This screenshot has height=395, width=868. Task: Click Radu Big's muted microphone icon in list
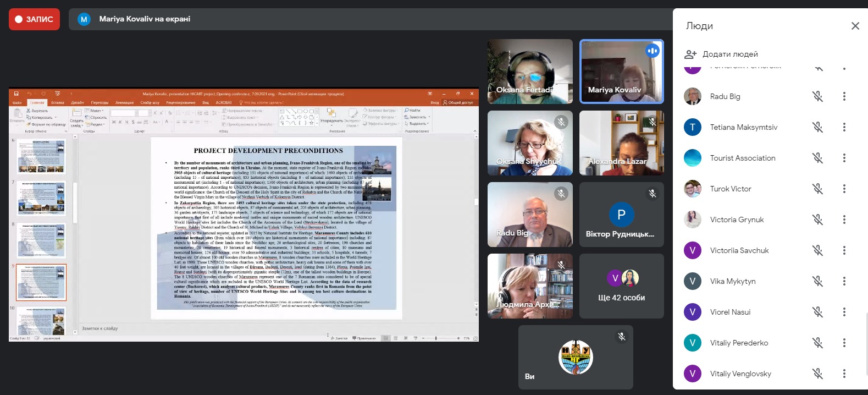(818, 96)
